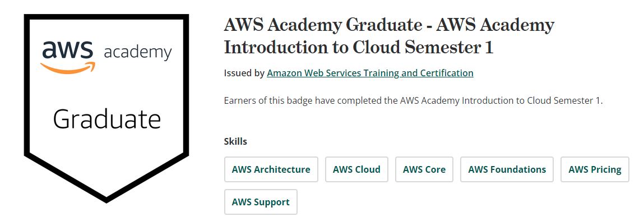Image resolution: width=644 pixels, height=221 pixels.
Task: Click the AWS Academy Graduate badge image
Action: coord(106,108)
